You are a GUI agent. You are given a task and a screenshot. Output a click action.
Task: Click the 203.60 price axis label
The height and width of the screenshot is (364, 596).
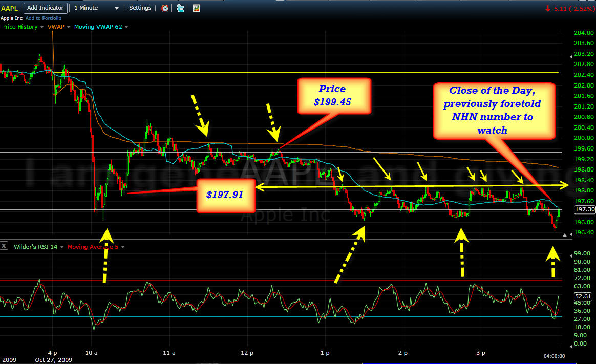pos(584,43)
